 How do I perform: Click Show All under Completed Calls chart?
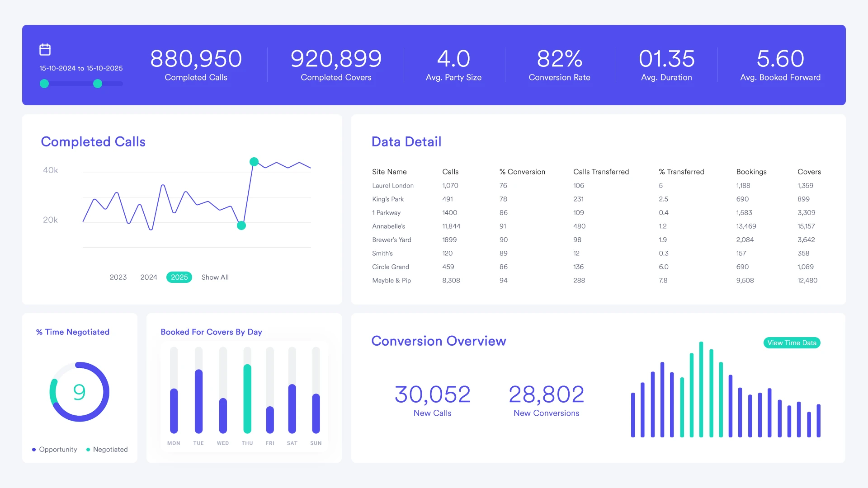[x=215, y=277]
